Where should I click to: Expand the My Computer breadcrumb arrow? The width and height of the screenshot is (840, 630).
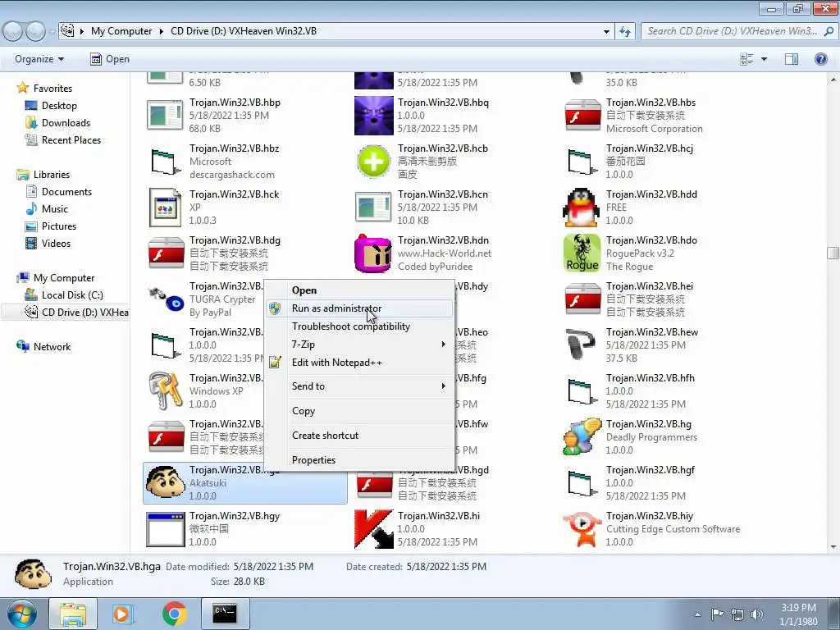pyautogui.click(x=161, y=31)
